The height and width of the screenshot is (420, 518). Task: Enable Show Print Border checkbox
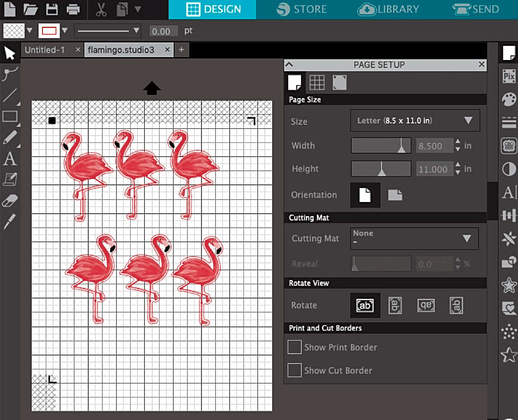click(x=294, y=347)
